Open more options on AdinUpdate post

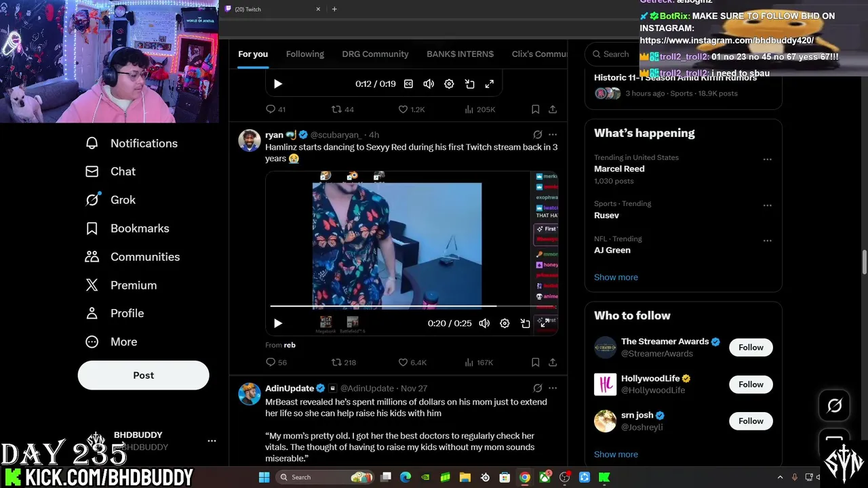pos(553,388)
